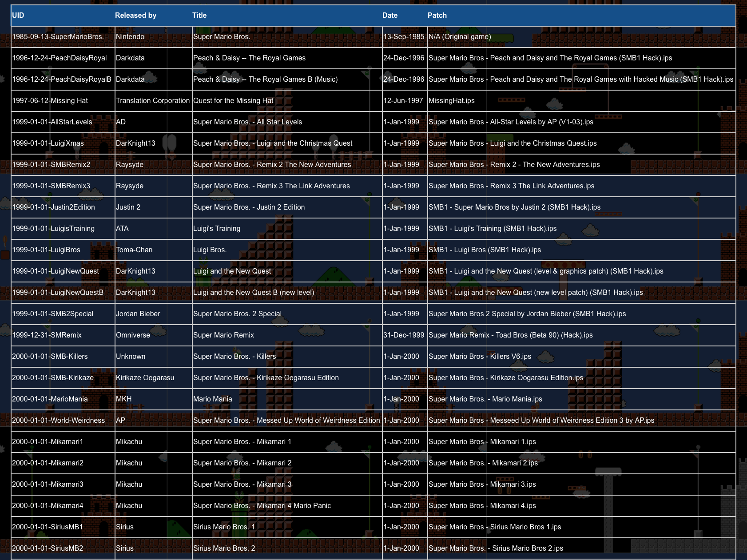Click the Jordan Bieber cell
Viewport: 747px width, 560px height.
coord(153,314)
